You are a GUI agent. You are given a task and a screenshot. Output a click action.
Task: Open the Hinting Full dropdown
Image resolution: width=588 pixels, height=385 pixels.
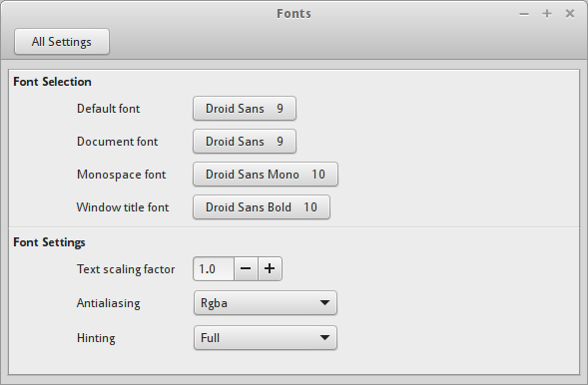266,338
